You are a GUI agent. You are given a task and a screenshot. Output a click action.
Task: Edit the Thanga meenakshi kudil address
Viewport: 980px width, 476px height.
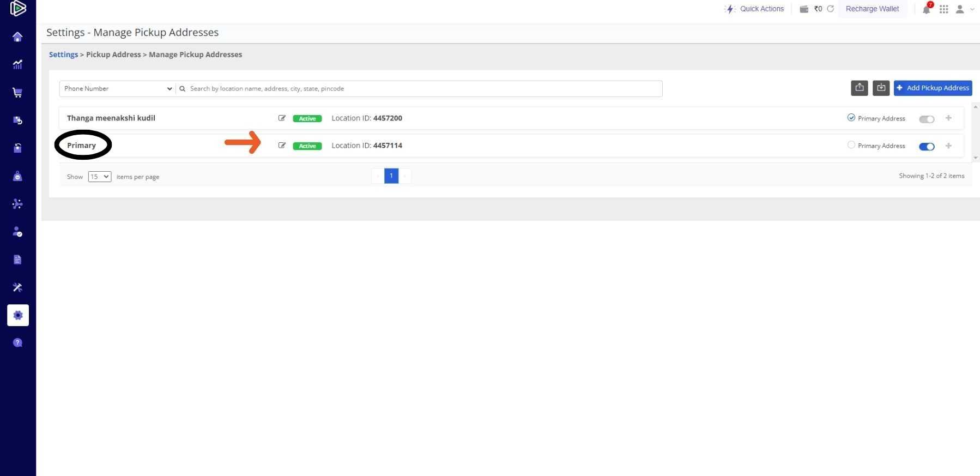click(x=282, y=118)
